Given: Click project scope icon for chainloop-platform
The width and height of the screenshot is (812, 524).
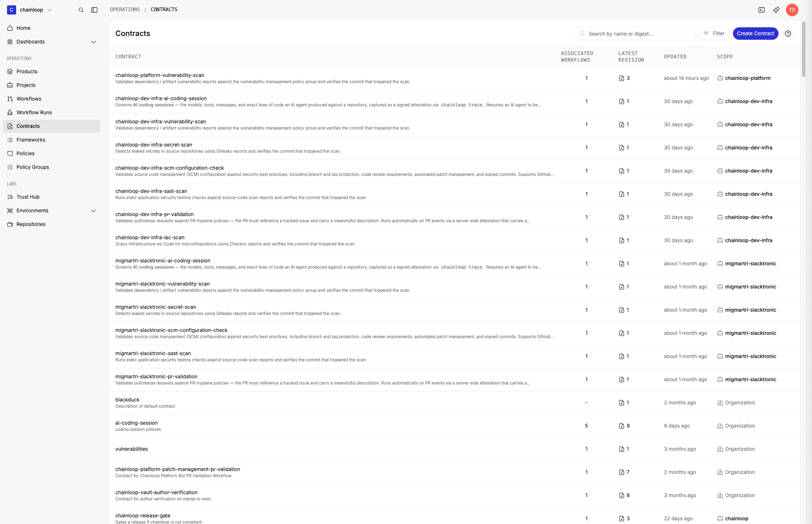Looking at the screenshot, I should tap(720, 78).
